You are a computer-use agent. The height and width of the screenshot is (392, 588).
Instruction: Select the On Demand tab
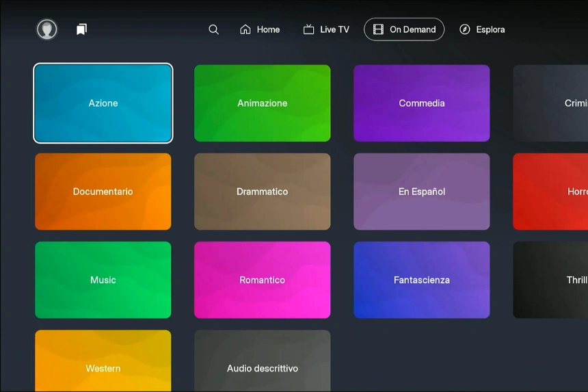coord(404,29)
